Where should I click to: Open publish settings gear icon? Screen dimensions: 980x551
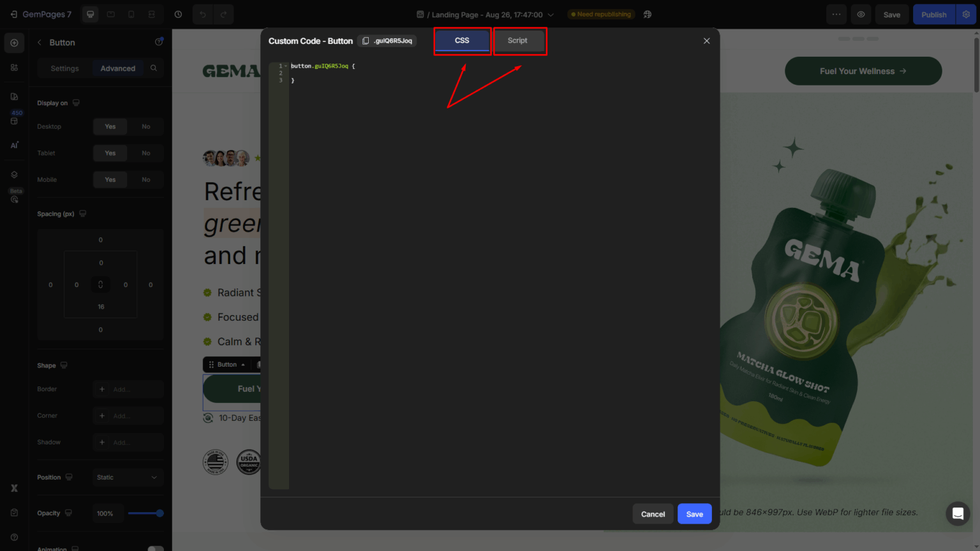(x=966, y=14)
